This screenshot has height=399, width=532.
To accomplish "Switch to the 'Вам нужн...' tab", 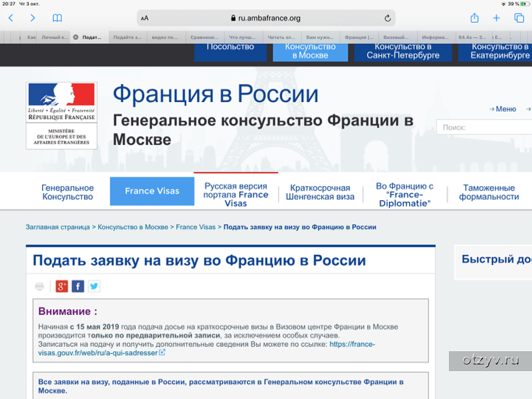I will 320,37.
